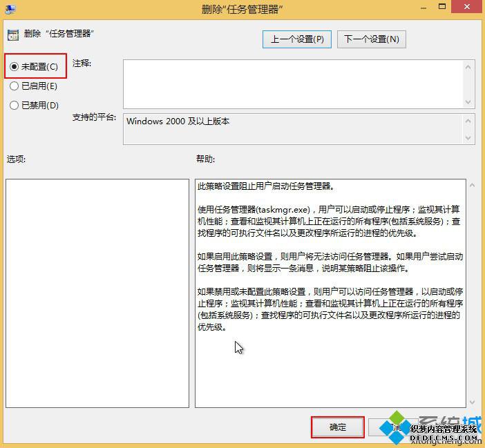Click the 选项: label

coord(16,159)
